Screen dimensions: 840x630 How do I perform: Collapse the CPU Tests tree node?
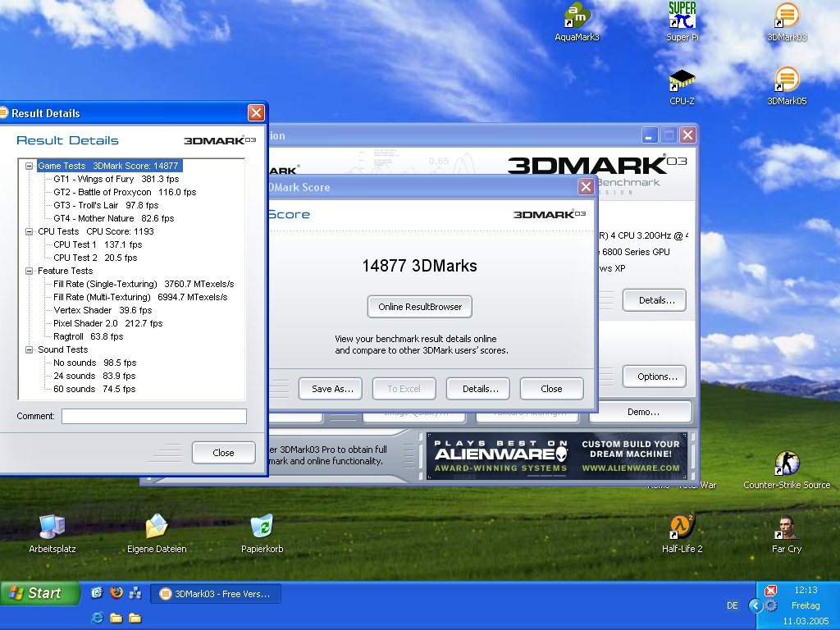coord(29,231)
